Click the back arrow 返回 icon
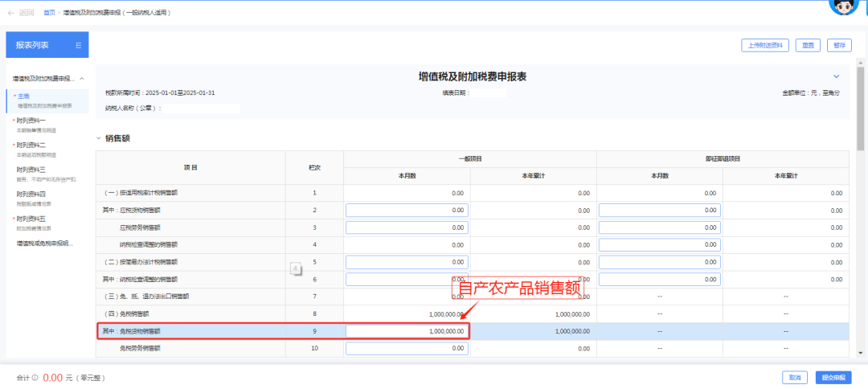The height and width of the screenshot is (389, 868). point(11,13)
